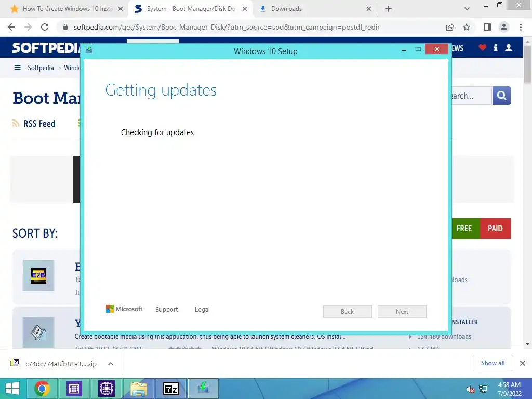Open a new browser tab
Viewport: 532px width, 399px height.
389,9
